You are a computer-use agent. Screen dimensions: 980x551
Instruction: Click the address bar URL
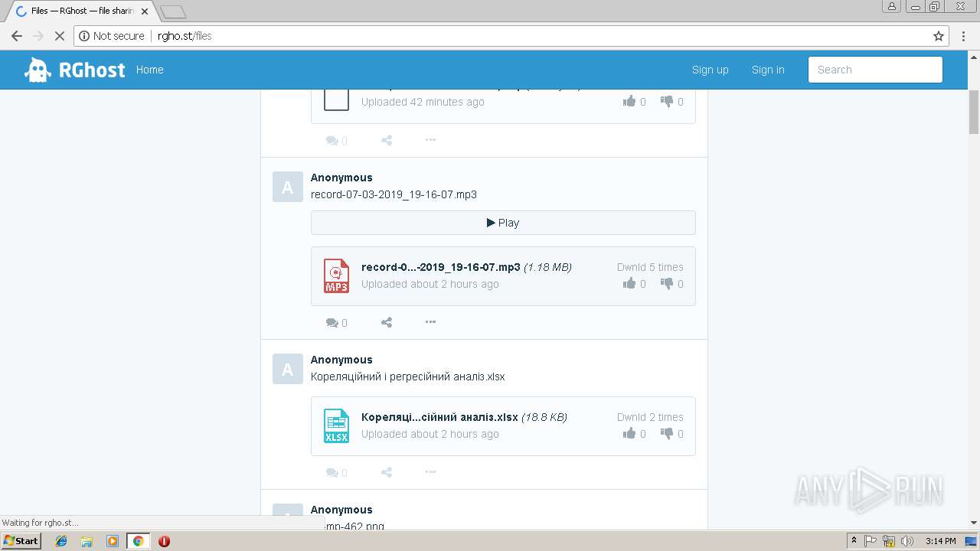[x=185, y=36]
